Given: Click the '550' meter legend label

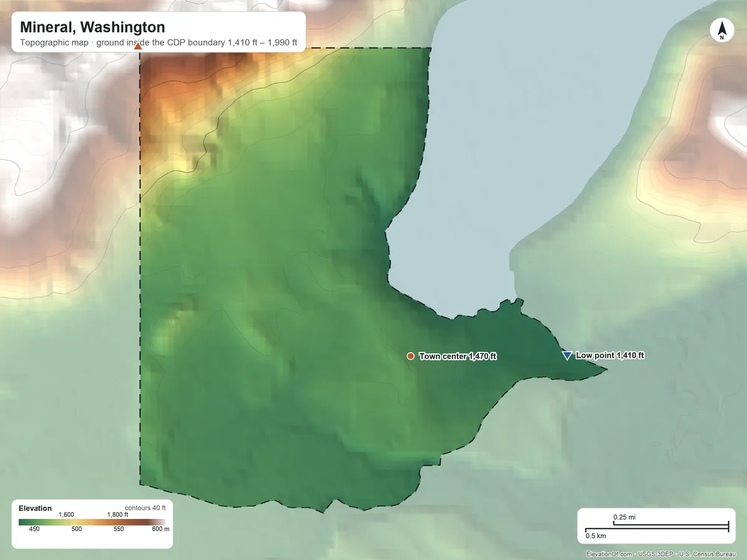Looking at the screenshot, I should pos(119,530).
